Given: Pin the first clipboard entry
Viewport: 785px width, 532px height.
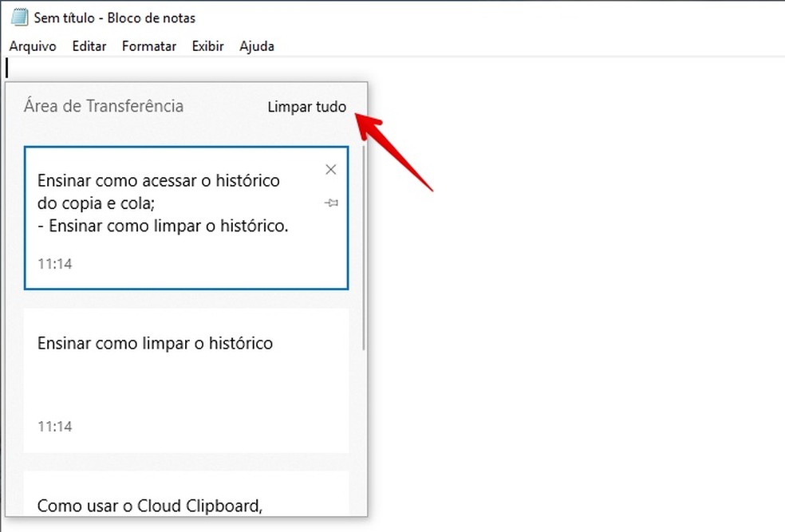Looking at the screenshot, I should click(331, 203).
